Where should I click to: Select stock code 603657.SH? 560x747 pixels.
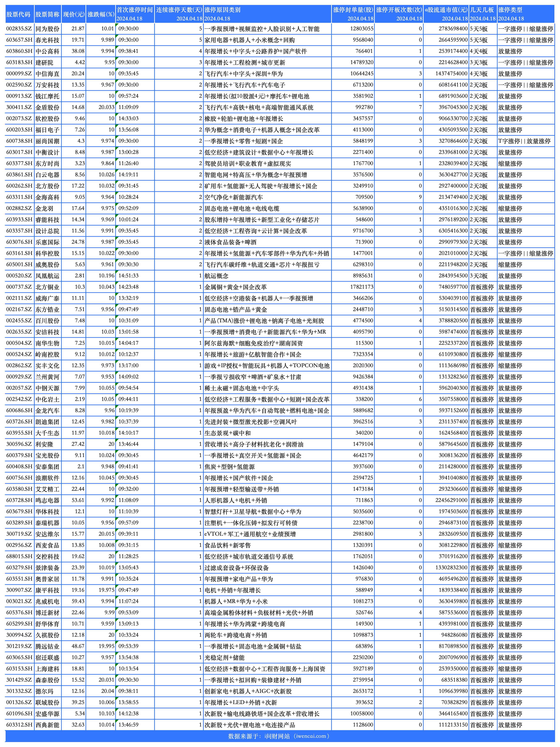click(19, 40)
